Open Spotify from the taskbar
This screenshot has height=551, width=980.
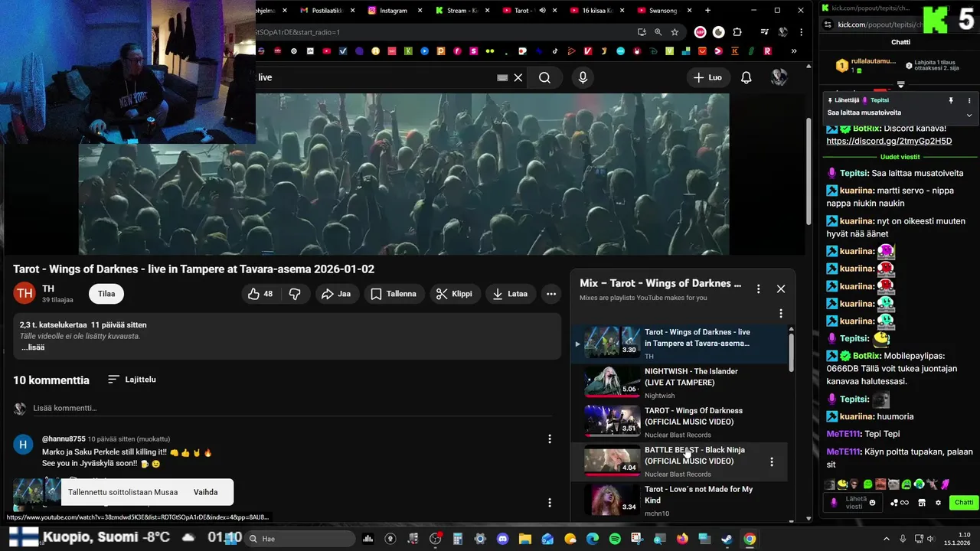point(616,539)
